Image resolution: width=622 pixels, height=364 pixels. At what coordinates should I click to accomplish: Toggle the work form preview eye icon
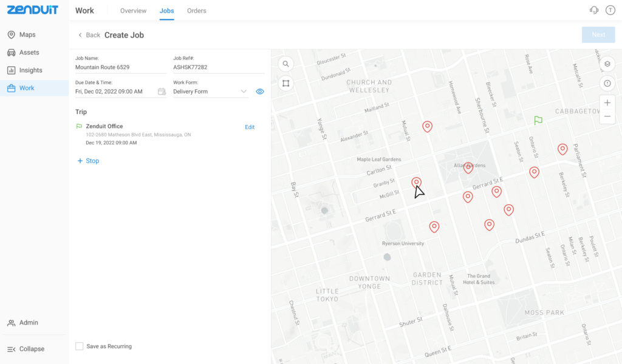260,92
